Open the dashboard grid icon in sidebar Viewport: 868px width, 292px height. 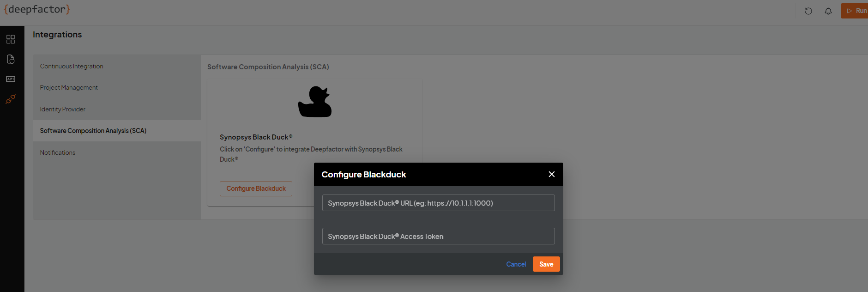coord(11,39)
